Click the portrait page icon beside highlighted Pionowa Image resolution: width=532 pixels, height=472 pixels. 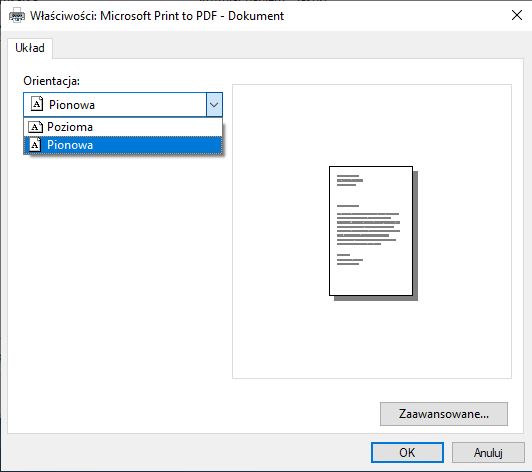pos(35,145)
